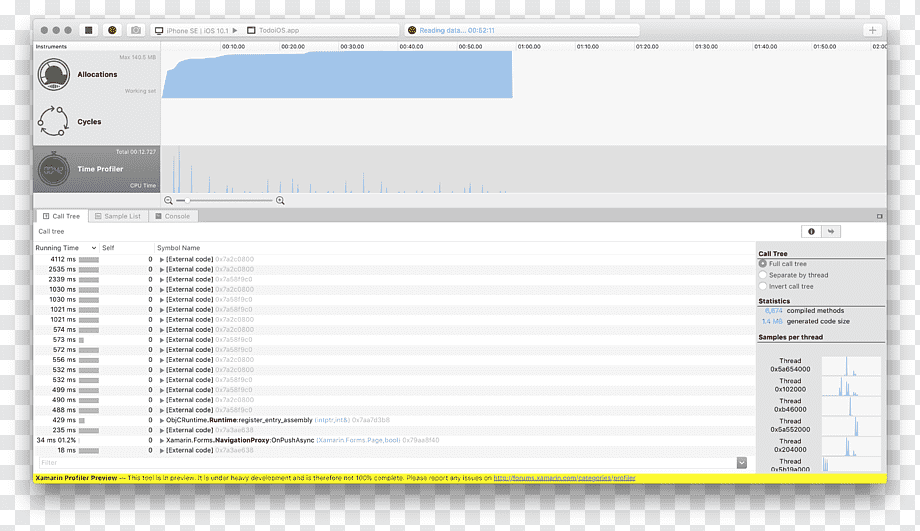Select the Cycles instrument icon

pos(53,121)
